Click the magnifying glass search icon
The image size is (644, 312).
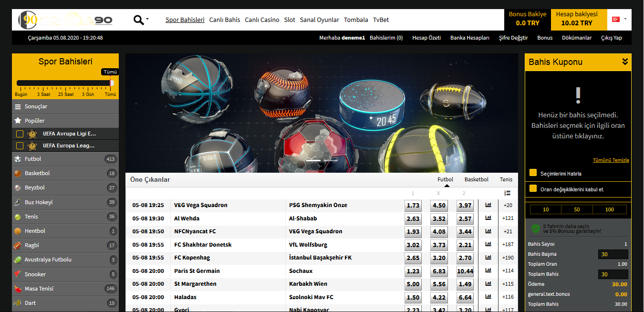point(139,20)
